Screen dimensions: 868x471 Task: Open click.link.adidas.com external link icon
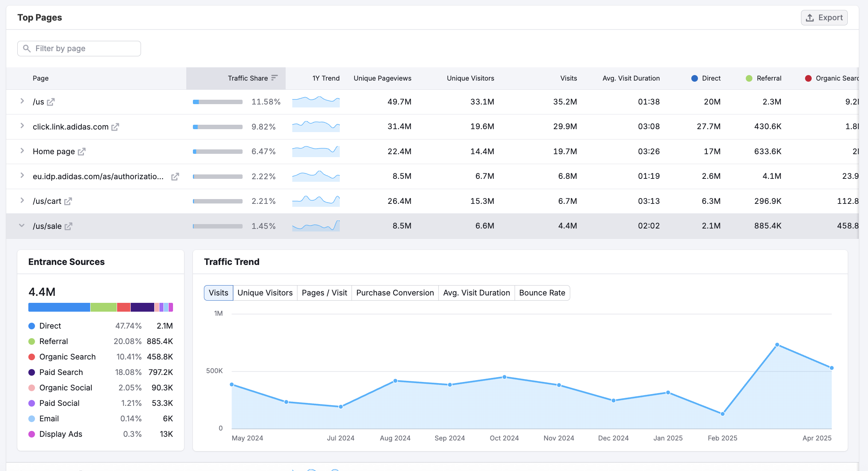pos(115,127)
